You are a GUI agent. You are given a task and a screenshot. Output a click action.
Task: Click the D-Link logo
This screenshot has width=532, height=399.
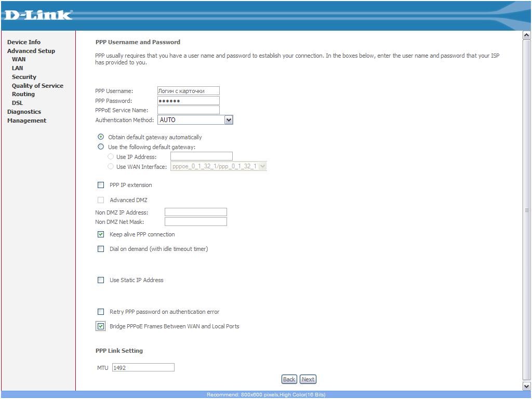38,15
